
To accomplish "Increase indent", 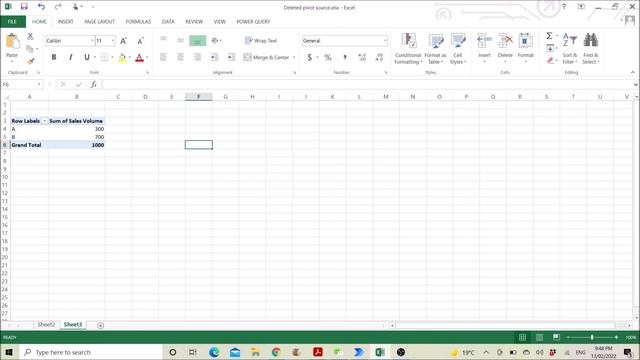I will [x=231, y=57].
